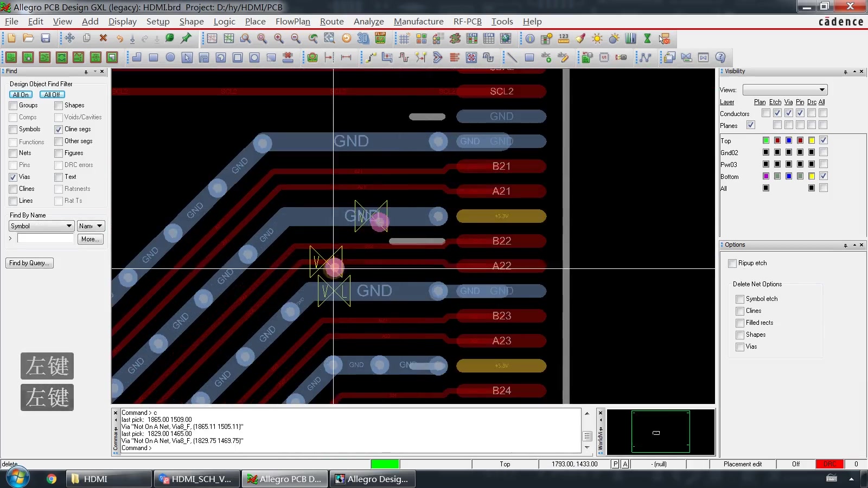Check the Filled rects option
Viewport: 868px width, 488px height.
tap(740, 323)
